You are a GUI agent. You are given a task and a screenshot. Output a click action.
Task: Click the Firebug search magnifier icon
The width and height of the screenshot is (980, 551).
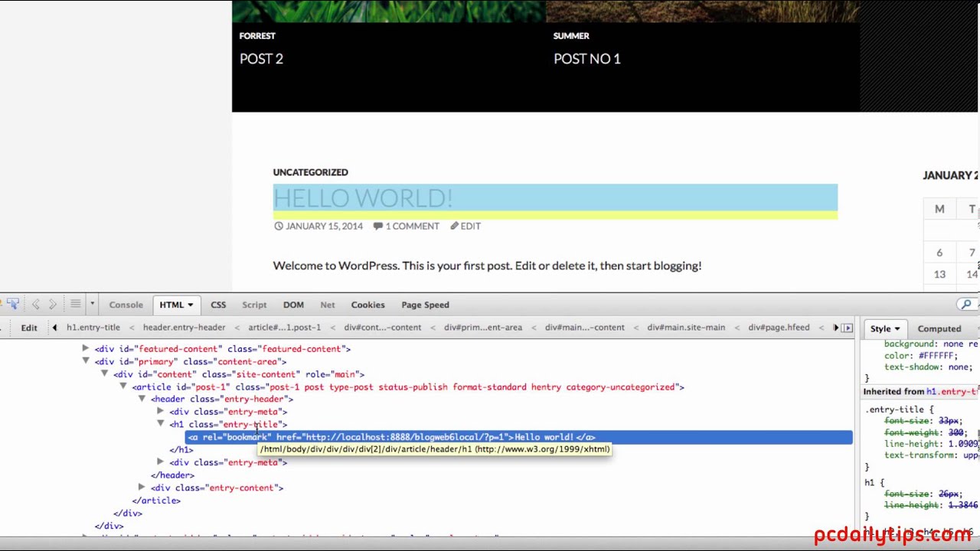click(965, 305)
